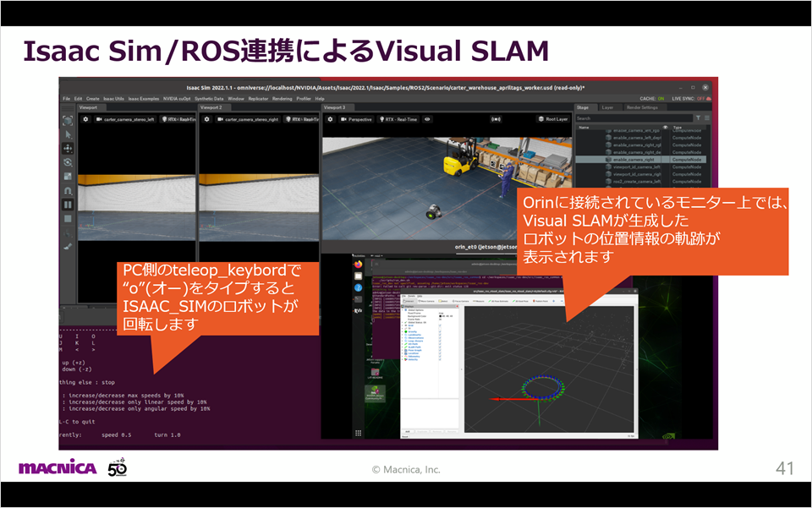Click the Add button in RViz Displays panel

click(408, 431)
